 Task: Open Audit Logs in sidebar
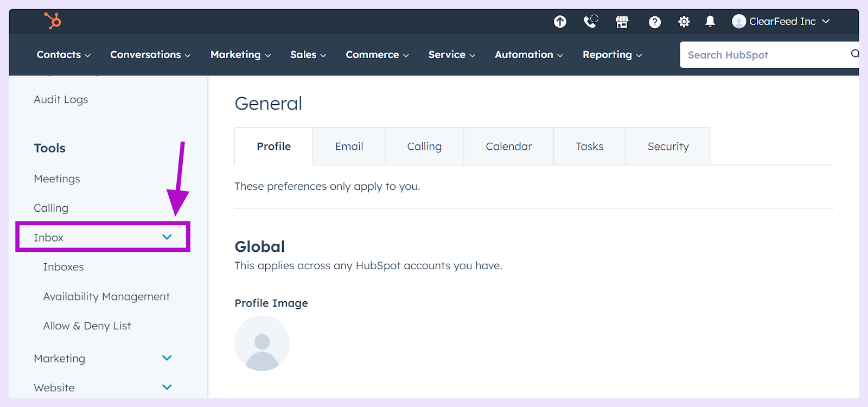pyautogui.click(x=61, y=100)
